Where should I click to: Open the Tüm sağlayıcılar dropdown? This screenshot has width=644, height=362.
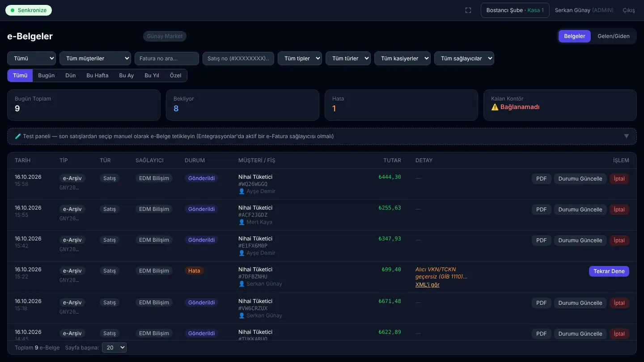click(464, 59)
